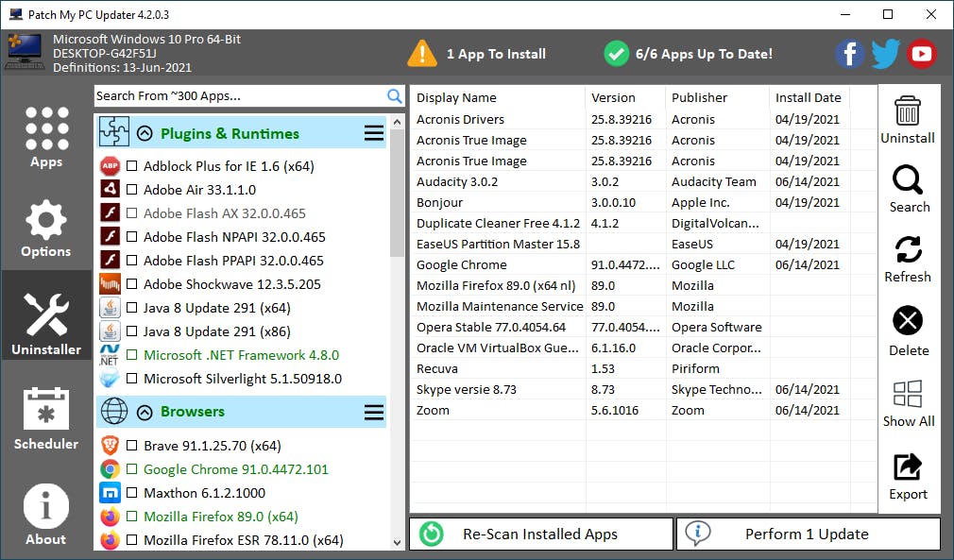Open the YouTube icon

click(921, 54)
